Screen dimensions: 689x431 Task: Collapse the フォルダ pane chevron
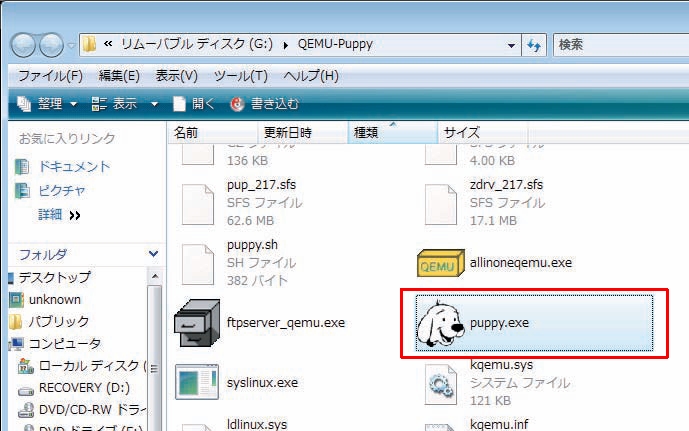tap(153, 254)
